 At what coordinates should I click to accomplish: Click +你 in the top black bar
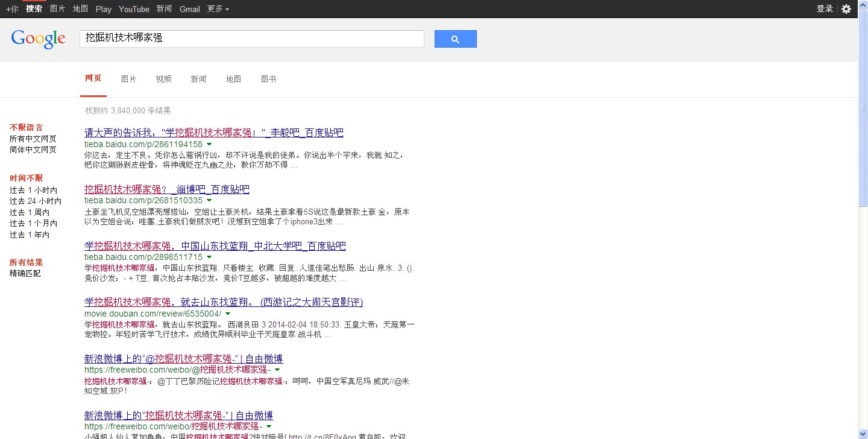[12, 9]
